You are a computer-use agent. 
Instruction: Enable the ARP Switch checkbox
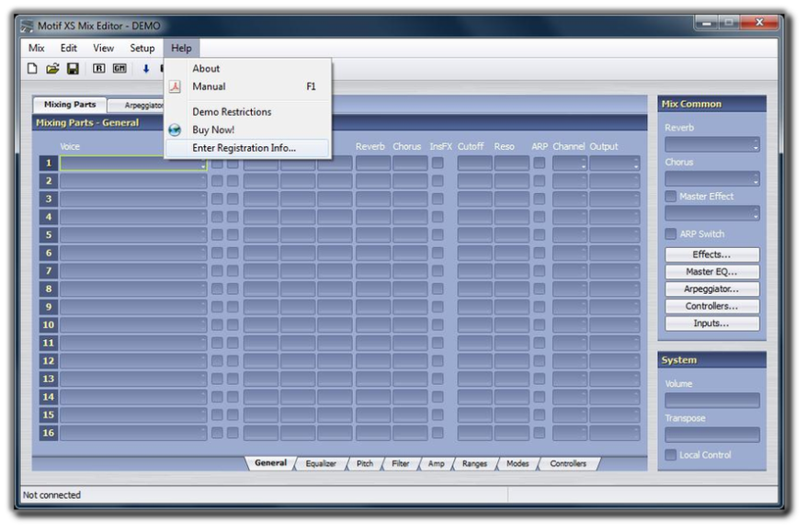pyautogui.click(x=671, y=234)
